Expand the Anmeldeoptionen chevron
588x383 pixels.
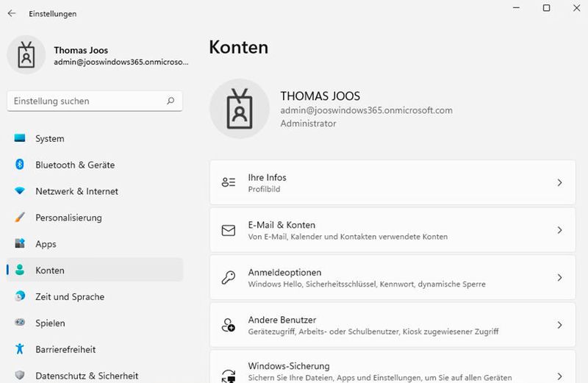point(559,278)
